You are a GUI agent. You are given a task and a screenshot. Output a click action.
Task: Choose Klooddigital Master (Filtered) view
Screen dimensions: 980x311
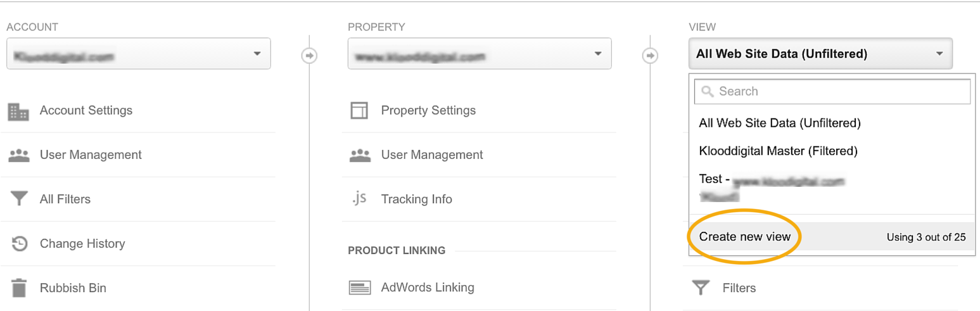[777, 151]
